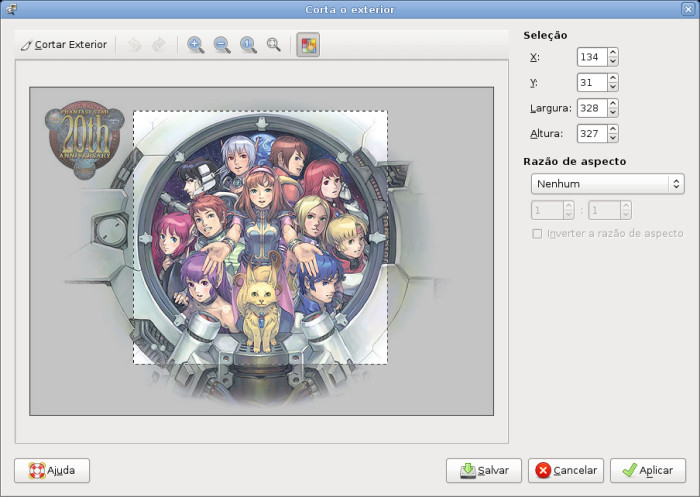Toggle the hand/color selection tool button
Viewport: 700px width, 497px height.
[308, 45]
